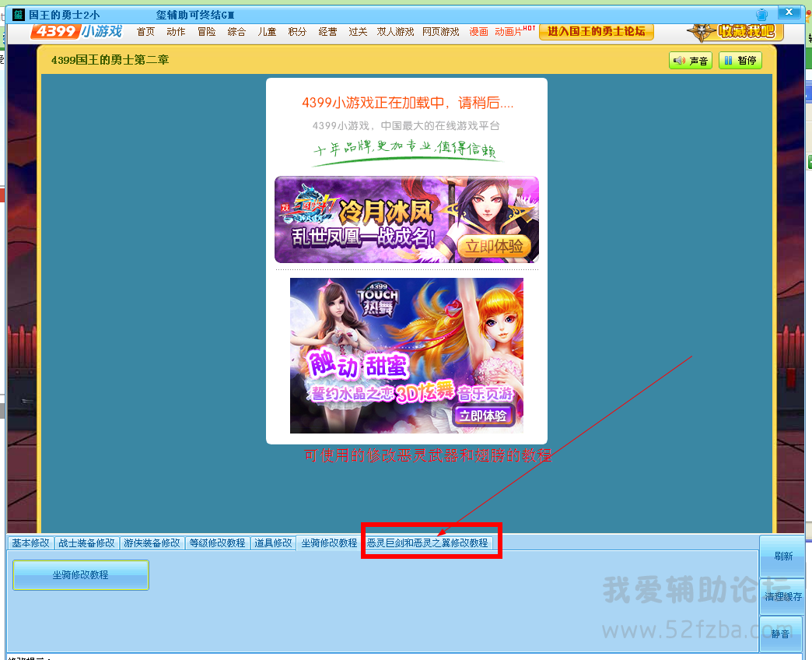Open the TOUCH 热舞 ad banner

click(x=407, y=356)
